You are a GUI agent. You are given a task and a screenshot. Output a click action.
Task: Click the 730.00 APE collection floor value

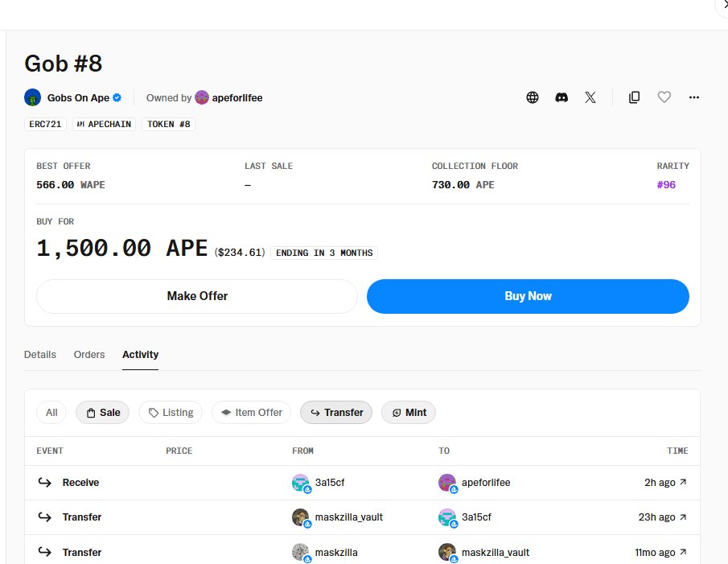tap(463, 185)
